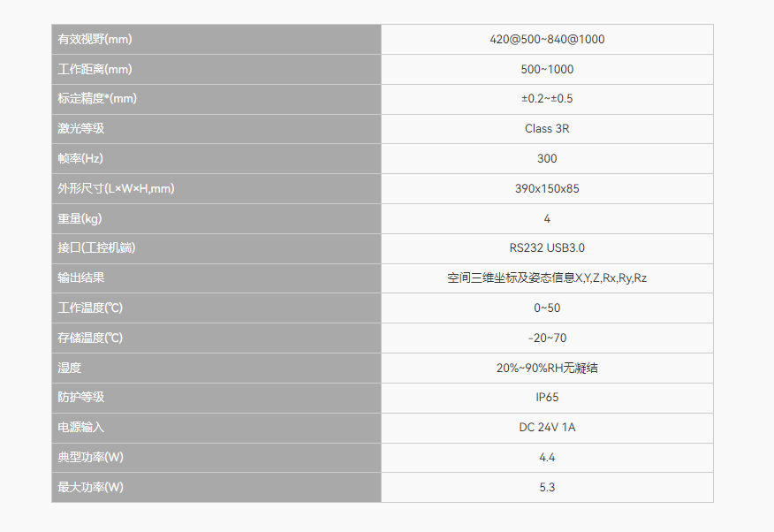Click the 有效视野(mm) label cell
Viewport: 774px width, 532px height.
coord(216,40)
